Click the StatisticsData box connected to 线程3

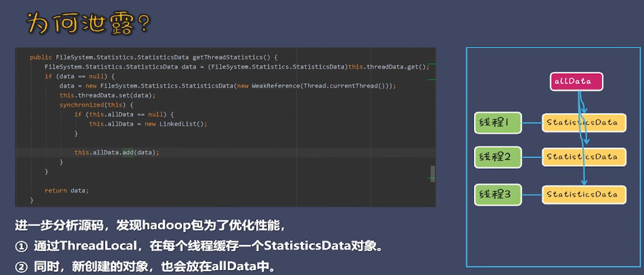584,195
